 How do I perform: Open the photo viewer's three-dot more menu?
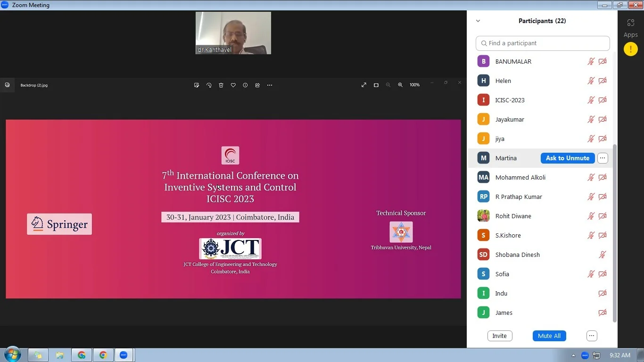[270, 85]
